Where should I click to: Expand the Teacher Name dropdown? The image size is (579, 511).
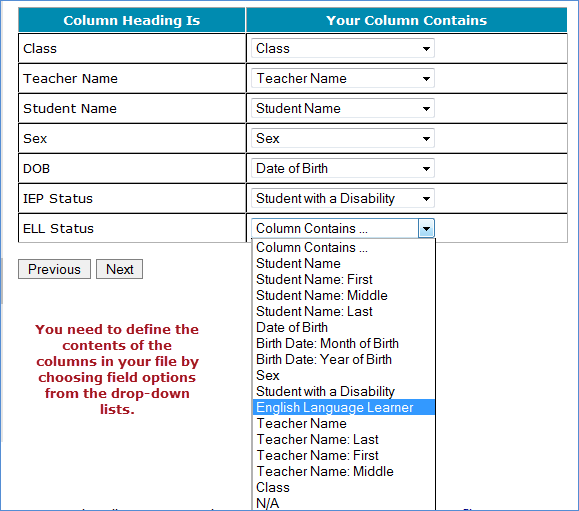click(343, 78)
